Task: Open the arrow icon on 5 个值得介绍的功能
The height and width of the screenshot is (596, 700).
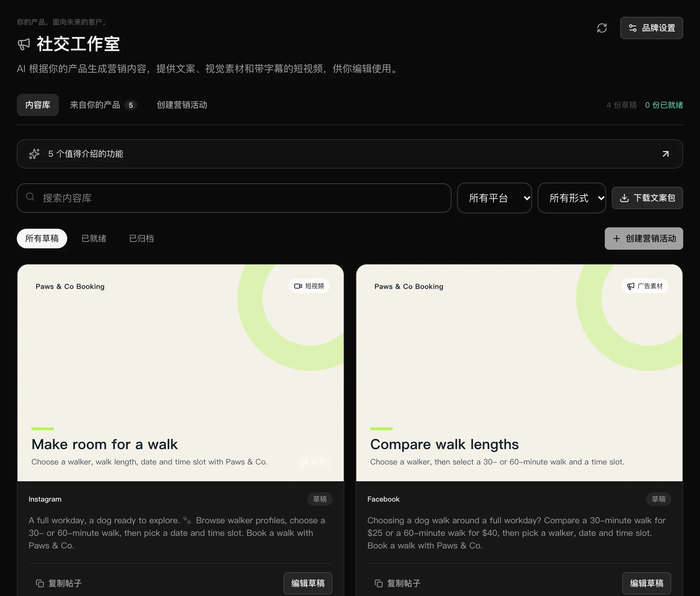Action: click(665, 154)
